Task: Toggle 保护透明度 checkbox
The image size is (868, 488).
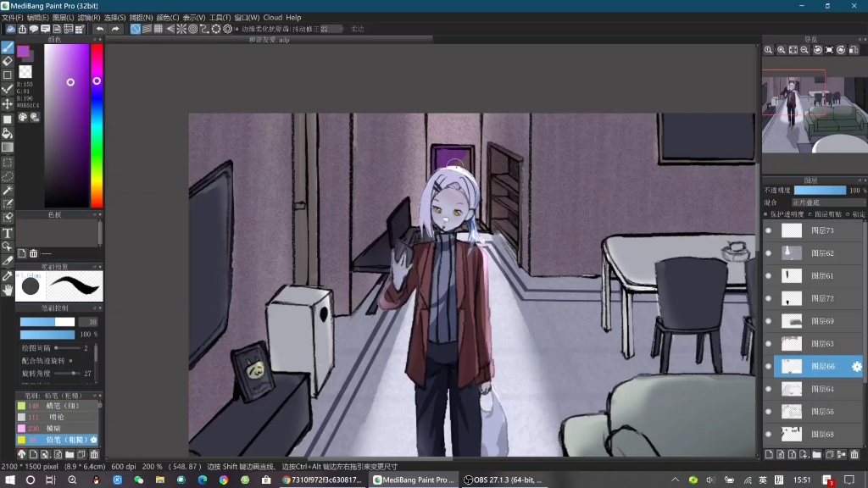Action: coord(766,214)
